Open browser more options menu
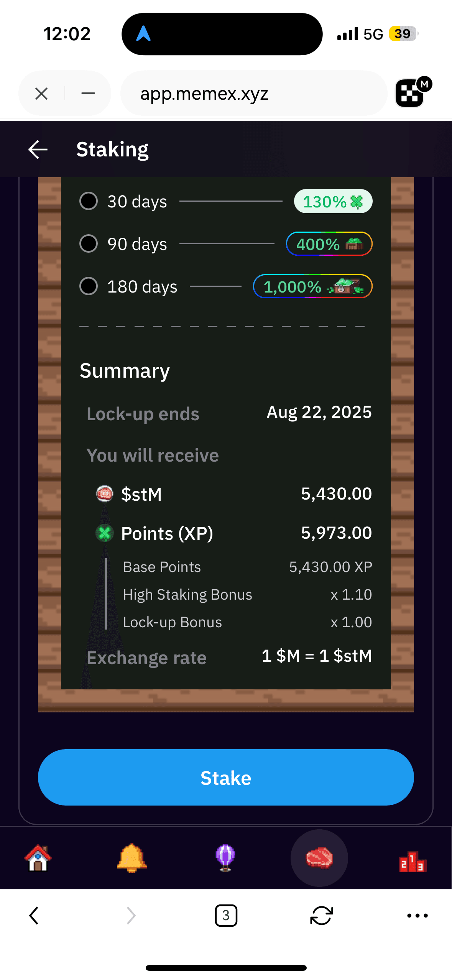The height and width of the screenshot is (980, 452). pos(417,916)
